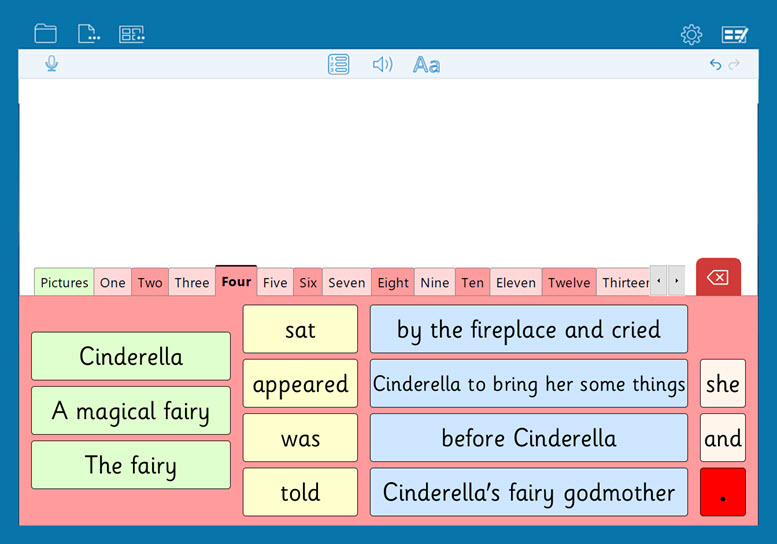Click the edit mode icon at top right
777x544 pixels.
[x=735, y=35]
